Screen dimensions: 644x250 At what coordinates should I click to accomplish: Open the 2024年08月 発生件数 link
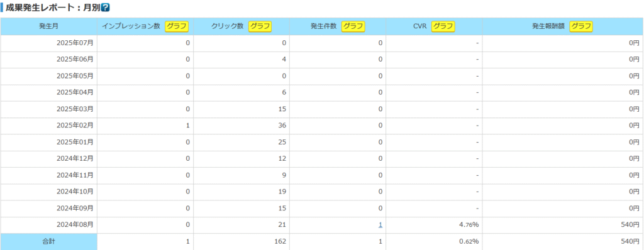[x=380, y=224]
